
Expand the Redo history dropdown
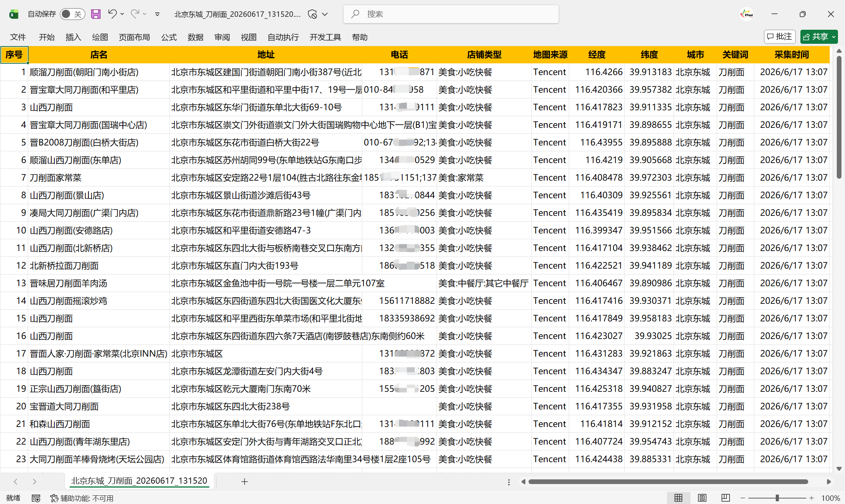pyautogui.click(x=145, y=14)
